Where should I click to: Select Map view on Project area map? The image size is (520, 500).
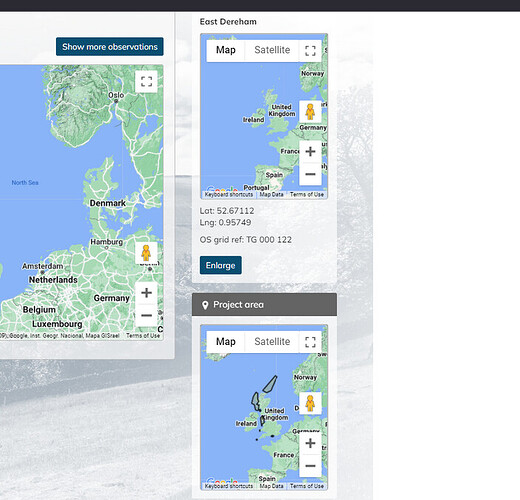226,342
